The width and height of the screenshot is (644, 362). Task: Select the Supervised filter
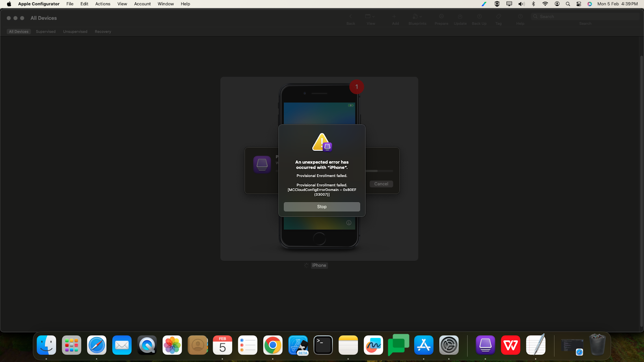(x=45, y=32)
